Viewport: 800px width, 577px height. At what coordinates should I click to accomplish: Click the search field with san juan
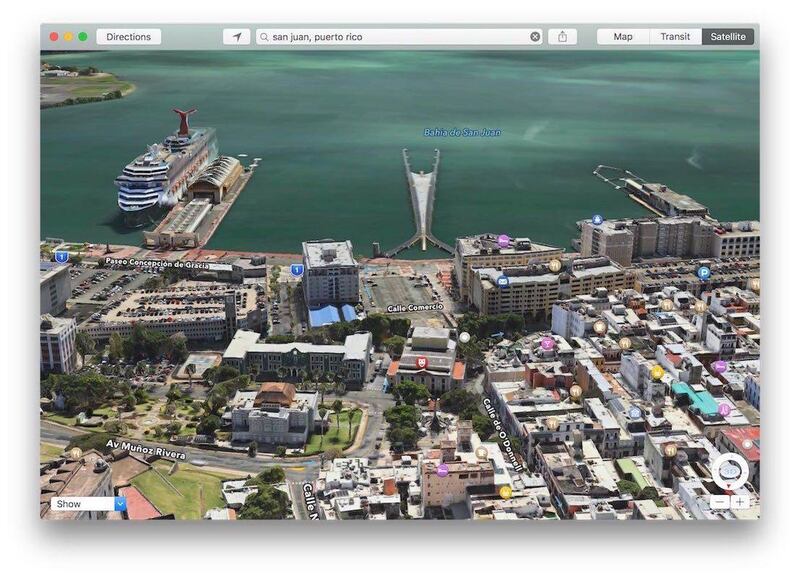(395, 37)
